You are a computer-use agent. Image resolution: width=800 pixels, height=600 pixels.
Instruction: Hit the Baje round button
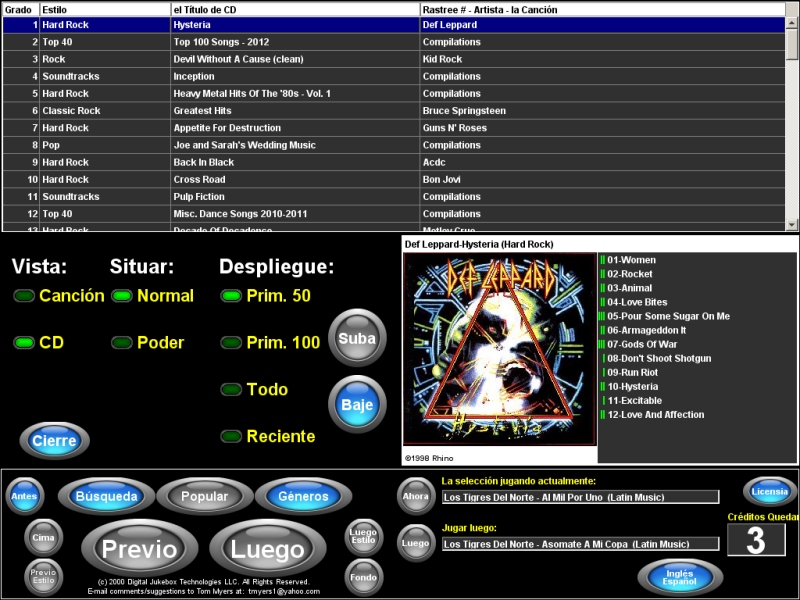(357, 404)
